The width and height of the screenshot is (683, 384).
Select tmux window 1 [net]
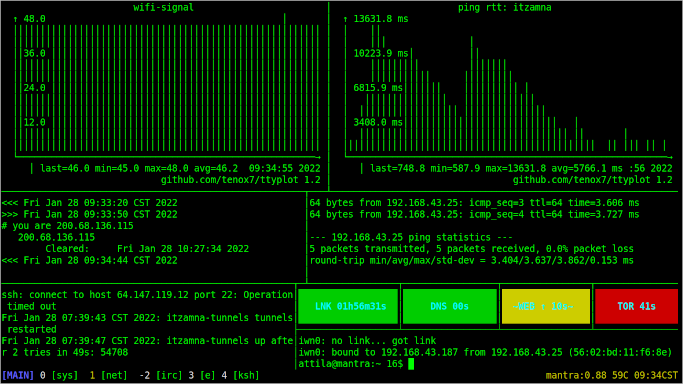pos(108,375)
